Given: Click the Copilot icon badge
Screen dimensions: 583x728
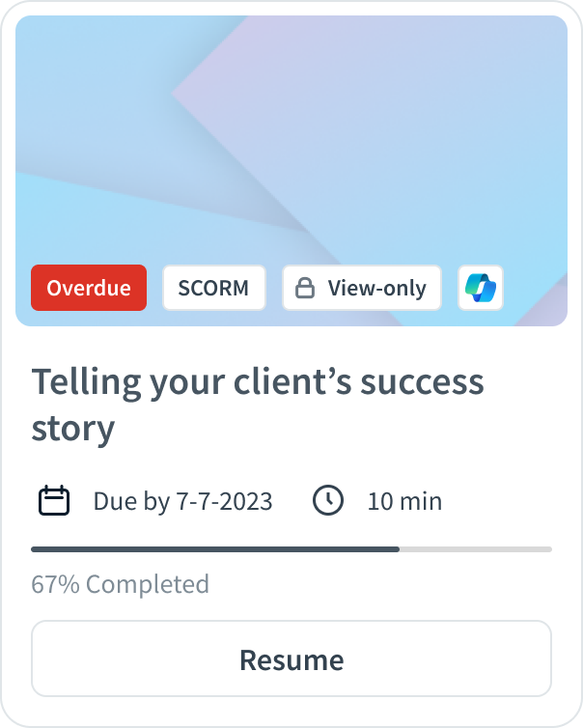Looking at the screenshot, I should (480, 288).
